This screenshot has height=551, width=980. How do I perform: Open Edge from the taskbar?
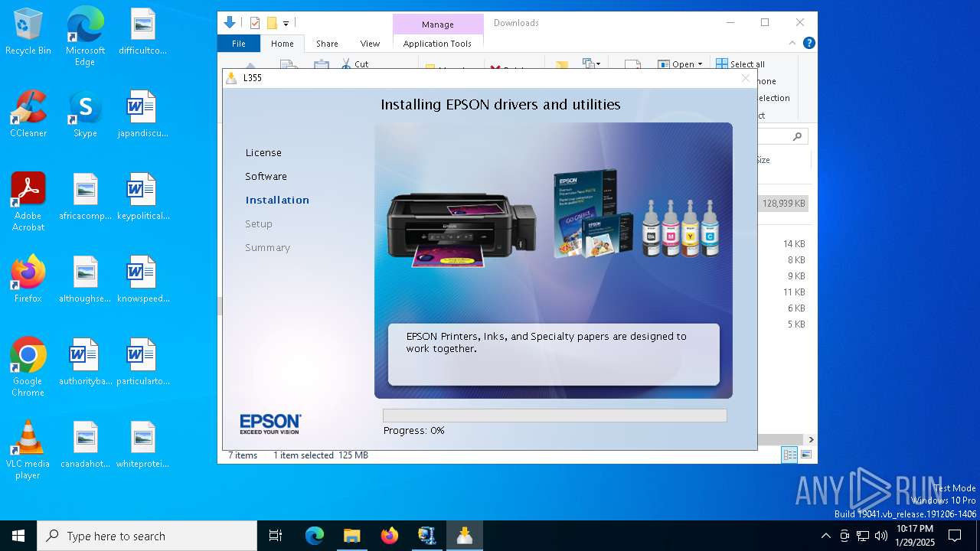[x=315, y=536]
